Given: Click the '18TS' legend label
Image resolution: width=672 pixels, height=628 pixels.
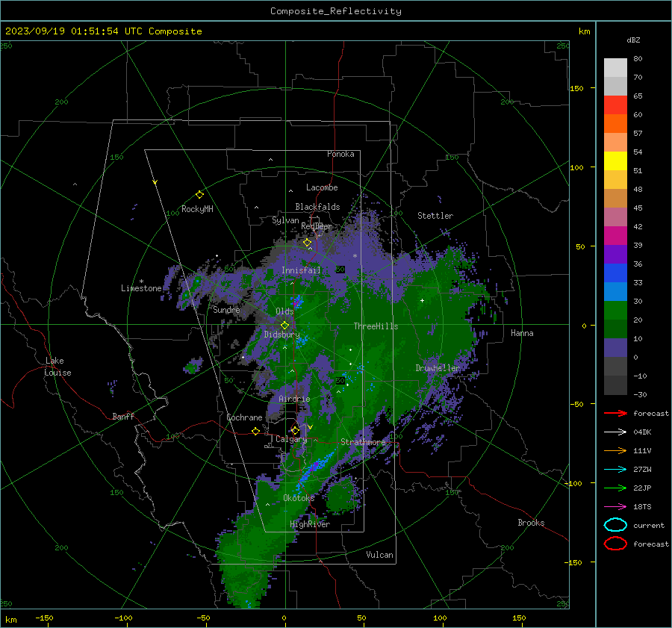Looking at the screenshot, I should pyautogui.click(x=642, y=507).
